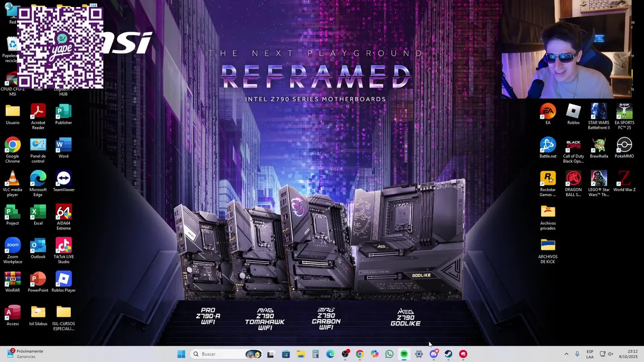
Task: Select the Access desktop icon
Action: [13, 315]
